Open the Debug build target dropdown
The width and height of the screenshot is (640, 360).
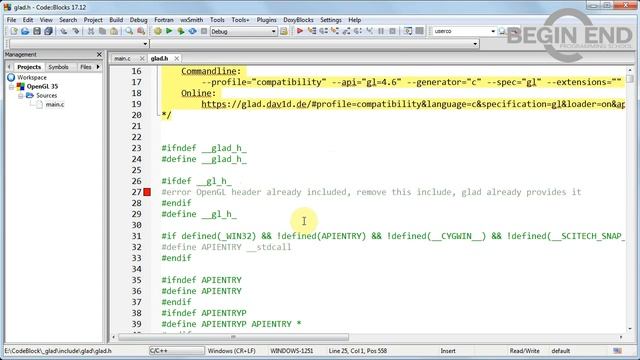coord(273,31)
